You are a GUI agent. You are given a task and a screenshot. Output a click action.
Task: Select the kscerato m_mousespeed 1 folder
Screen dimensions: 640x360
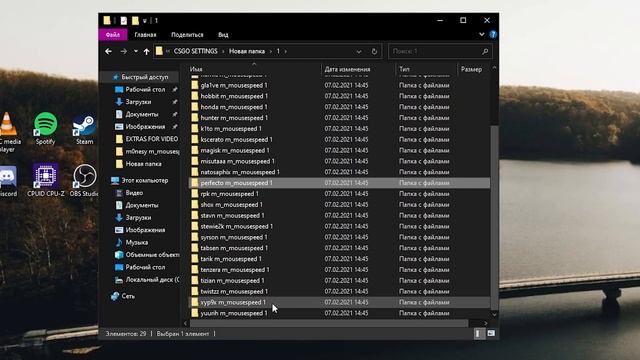pos(236,140)
